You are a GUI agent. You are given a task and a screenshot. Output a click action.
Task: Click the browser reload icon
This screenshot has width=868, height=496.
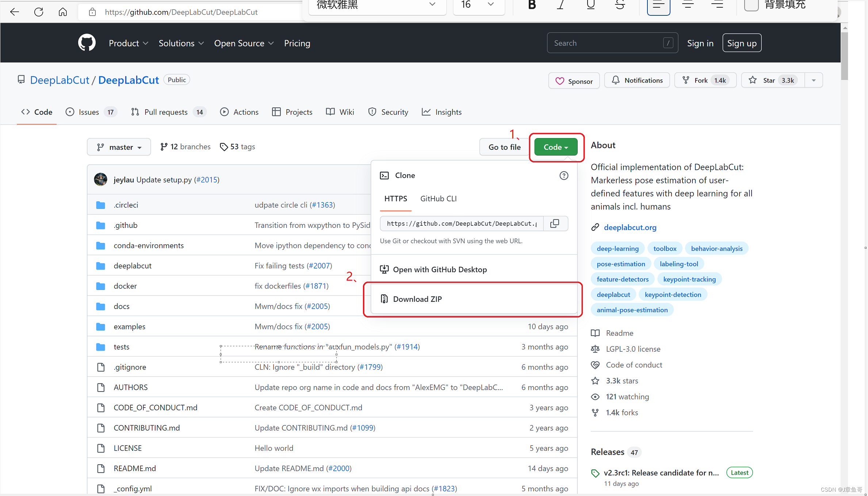(x=39, y=12)
